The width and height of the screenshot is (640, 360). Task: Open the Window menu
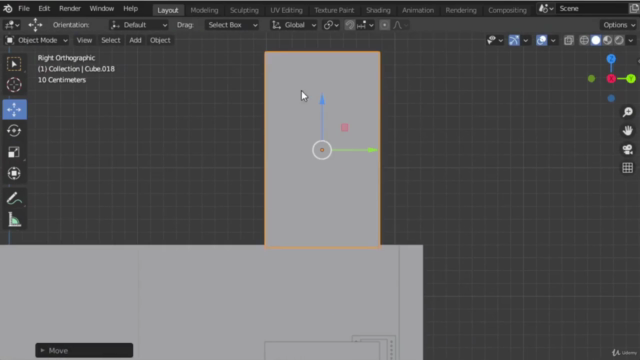pos(102,9)
